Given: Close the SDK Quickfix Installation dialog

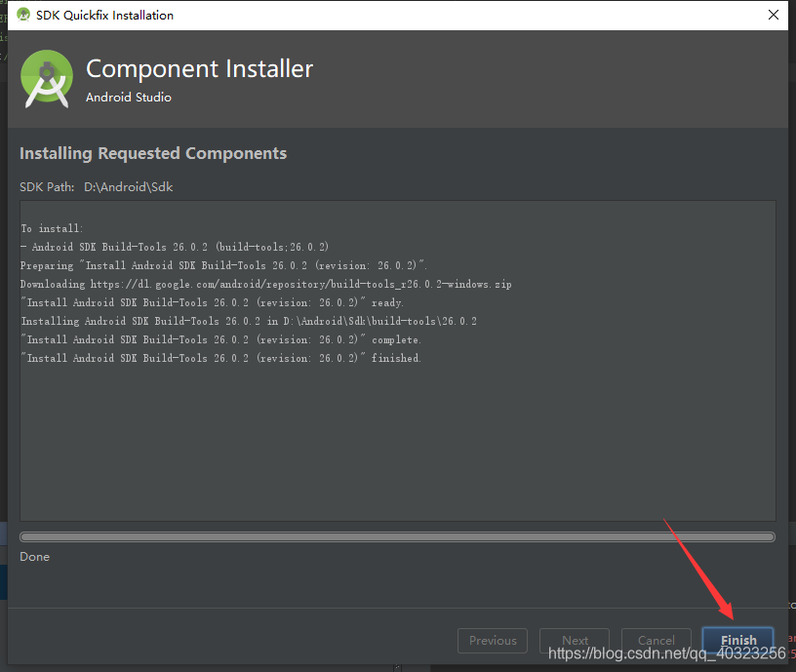Looking at the screenshot, I should pos(774,15).
